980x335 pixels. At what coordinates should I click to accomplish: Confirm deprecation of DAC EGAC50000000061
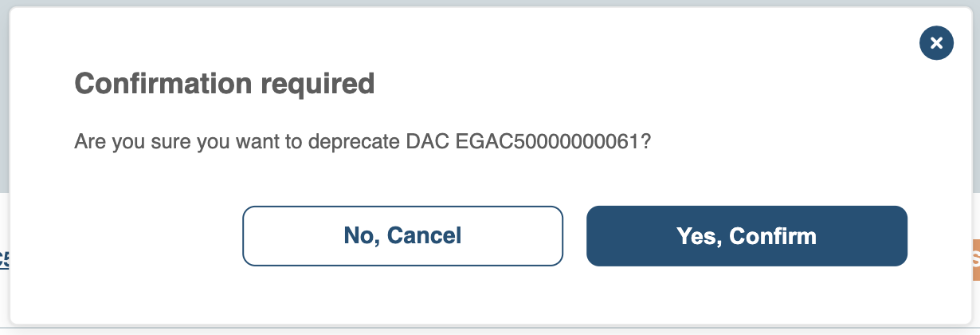(747, 235)
